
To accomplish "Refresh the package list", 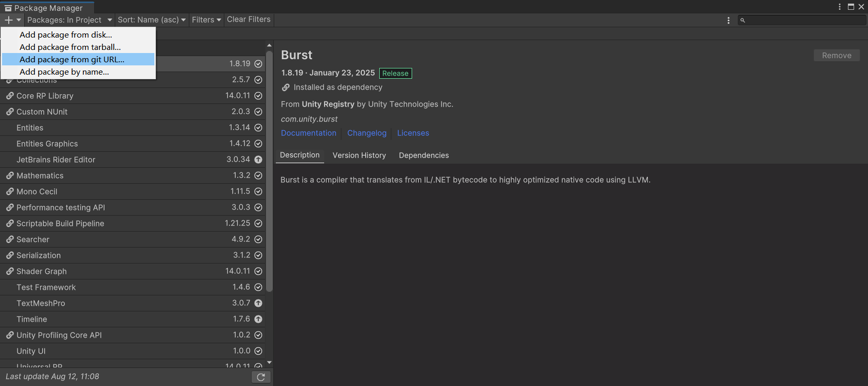I will pos(261,377).
